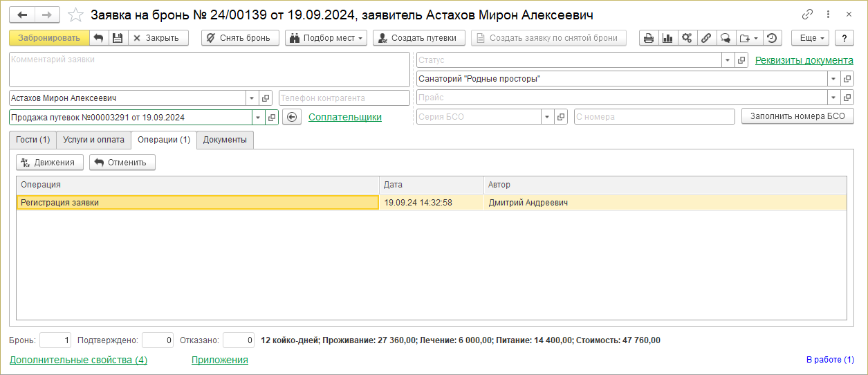Click the Телефон контрагента field

[x=344, y=98]
